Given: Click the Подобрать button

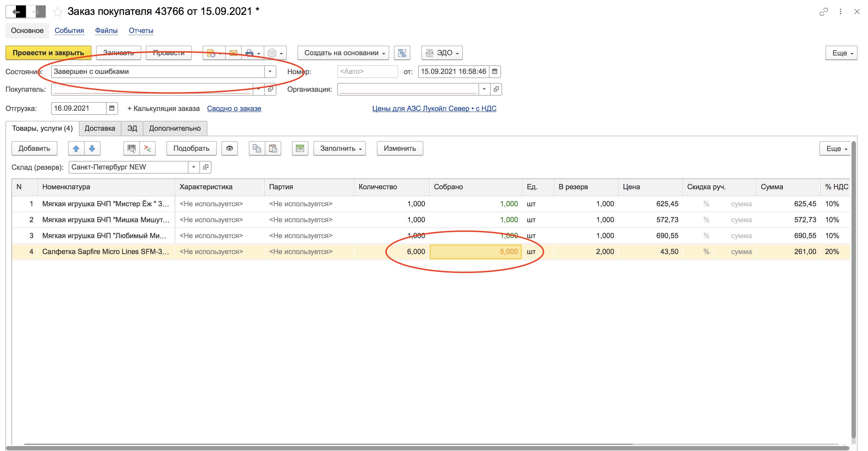Looking at the screenshot, I should 191,149.
